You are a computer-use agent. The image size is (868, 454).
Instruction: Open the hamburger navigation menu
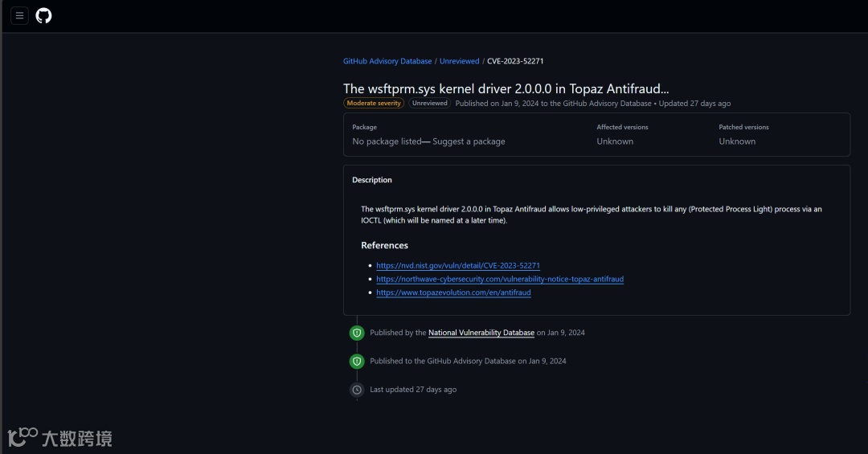coord(19,15)
